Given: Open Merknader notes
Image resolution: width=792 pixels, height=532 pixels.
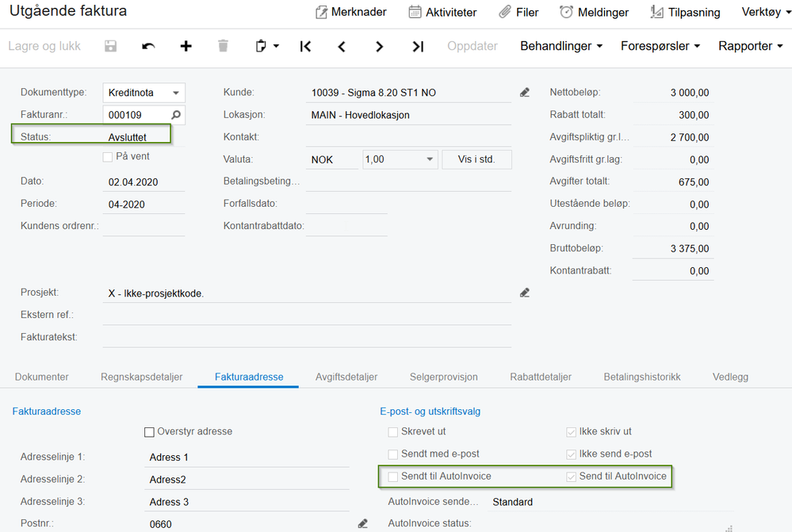Looking at the screenshot, I should (351, 12).
